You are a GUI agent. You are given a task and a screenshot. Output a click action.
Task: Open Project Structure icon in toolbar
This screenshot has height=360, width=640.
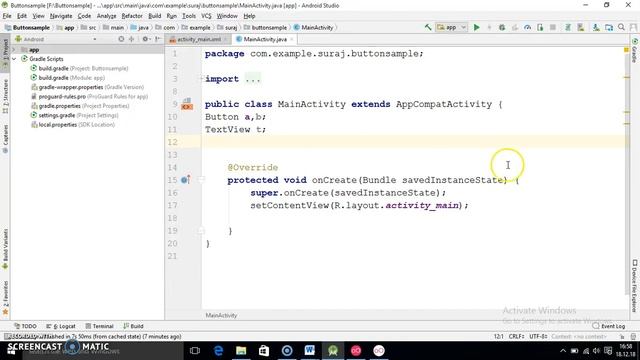click(x=609, y=27)
